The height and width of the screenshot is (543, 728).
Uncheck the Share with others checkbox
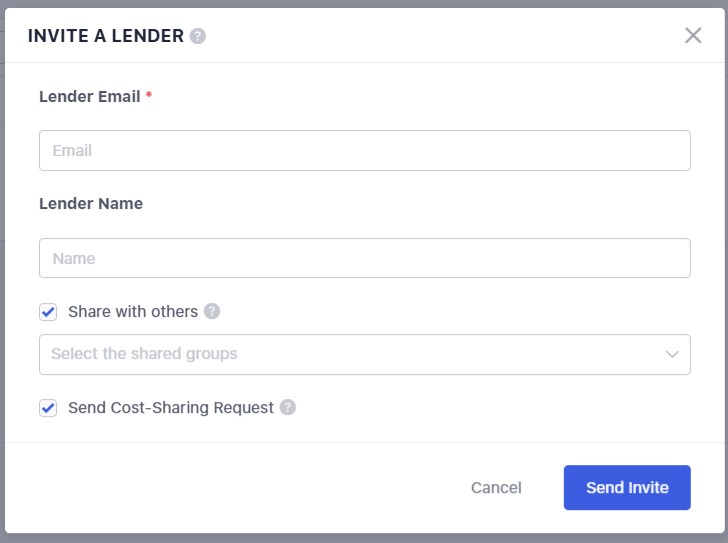[48, 312]
